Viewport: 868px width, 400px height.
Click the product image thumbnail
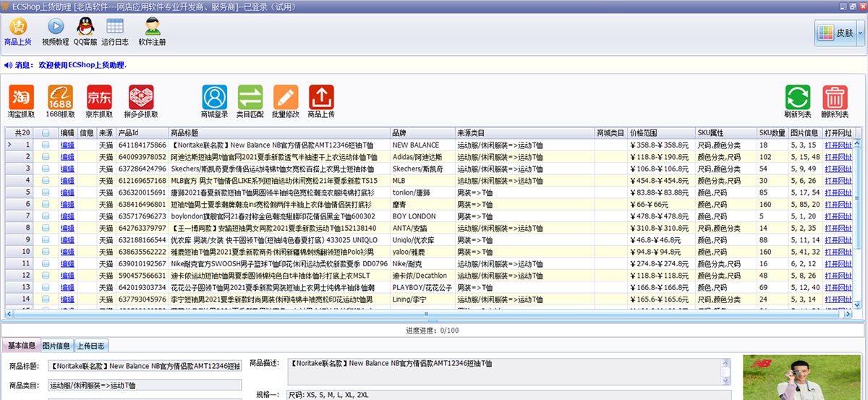coord(803,378)
